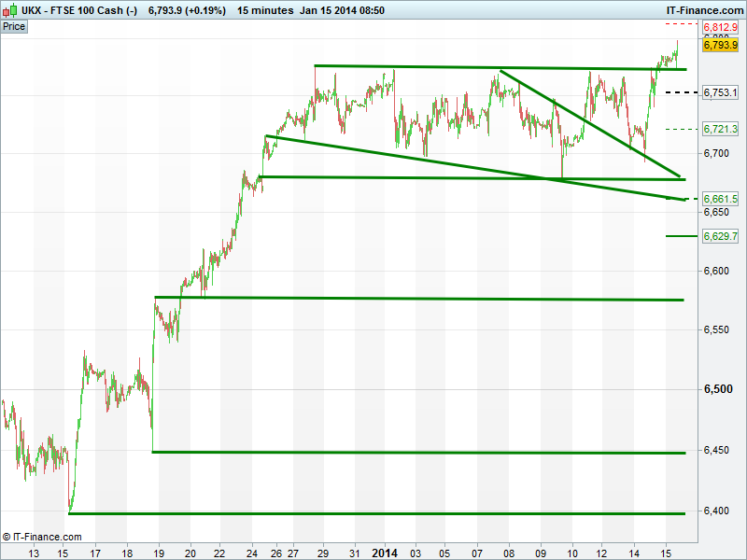Click the 6,793.9 (+0.19%) quote in header
The height and width of the screenshot is (560, 747).
tap(187, 9)
